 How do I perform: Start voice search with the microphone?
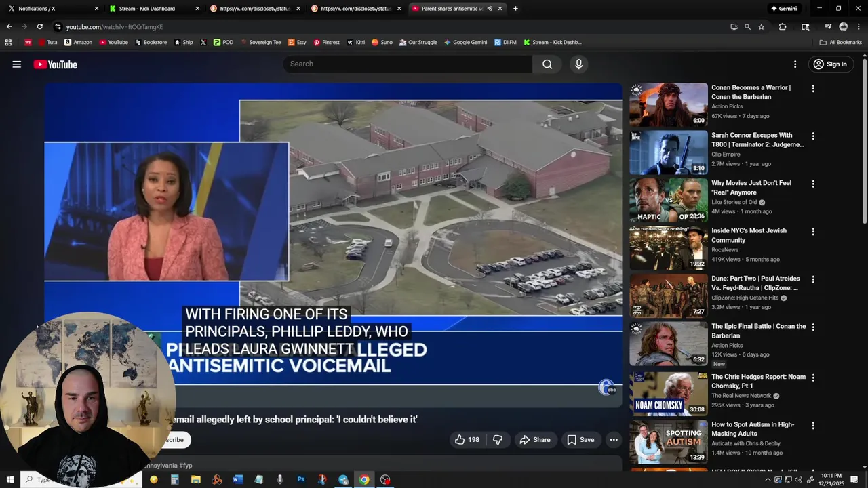[578, 64]
